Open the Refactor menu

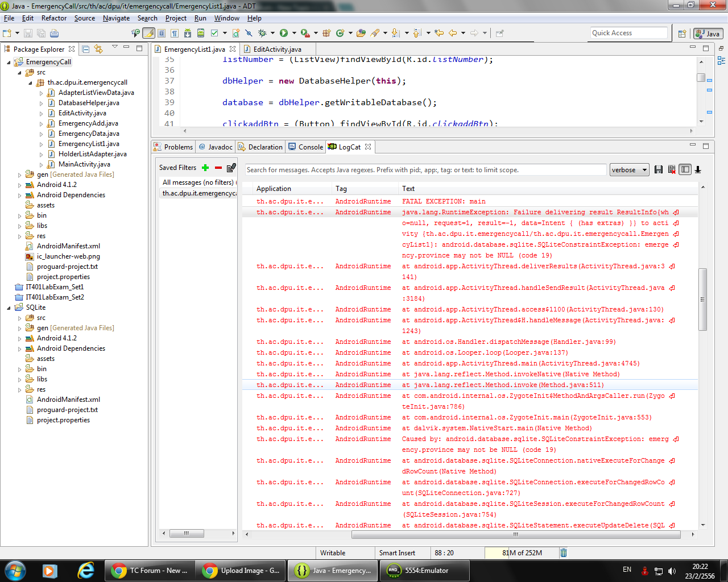click(54, 18)
